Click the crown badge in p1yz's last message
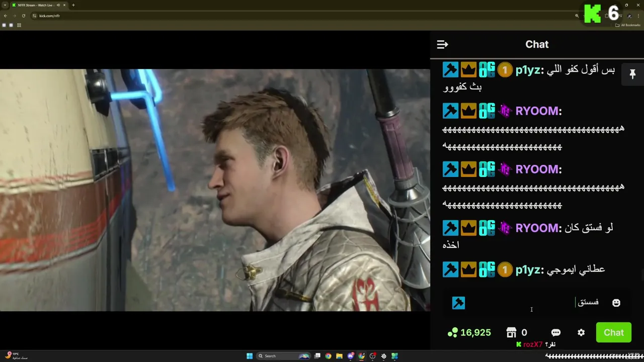The height and width of the screenshot is (362, 644). (x=468, y=270)
